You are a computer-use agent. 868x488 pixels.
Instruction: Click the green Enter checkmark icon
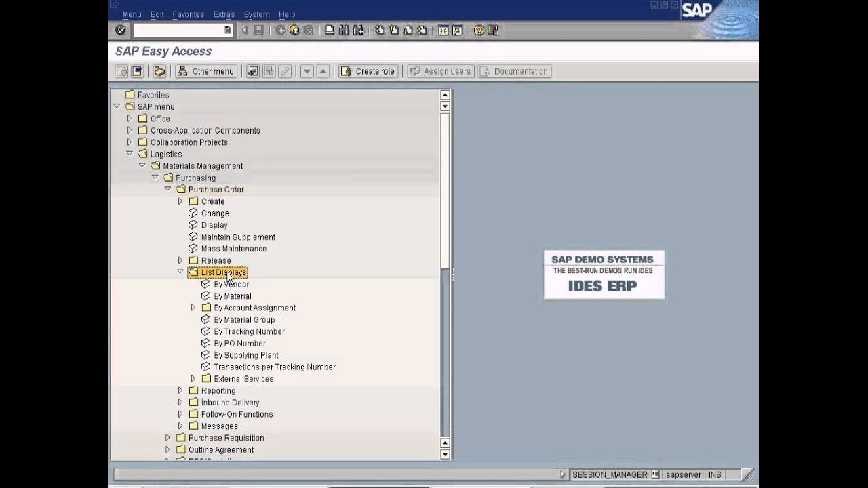click(x=121, y=30)
